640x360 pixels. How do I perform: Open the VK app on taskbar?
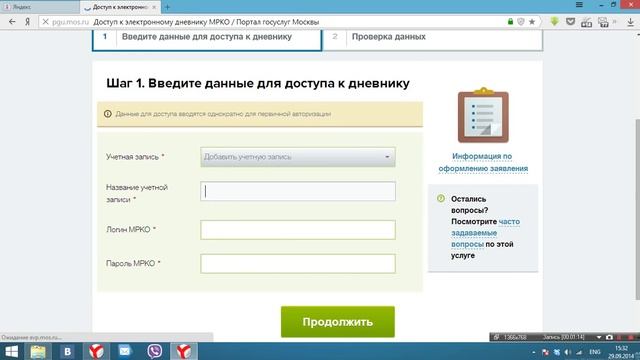pyautogui.click(x=67, y=351)
